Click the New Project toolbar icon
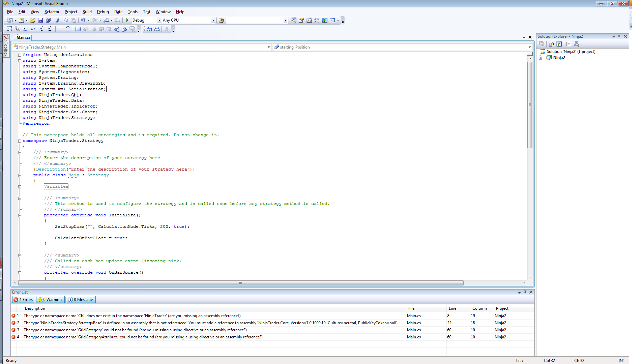This screenshot has width=644, height=364. pos(10,20)
